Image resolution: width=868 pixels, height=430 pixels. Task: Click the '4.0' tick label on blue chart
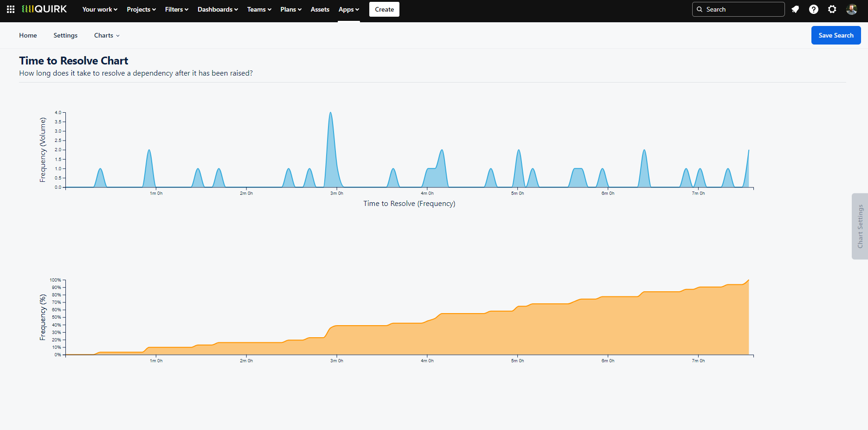pyautogui.click(x=58, y=113)
